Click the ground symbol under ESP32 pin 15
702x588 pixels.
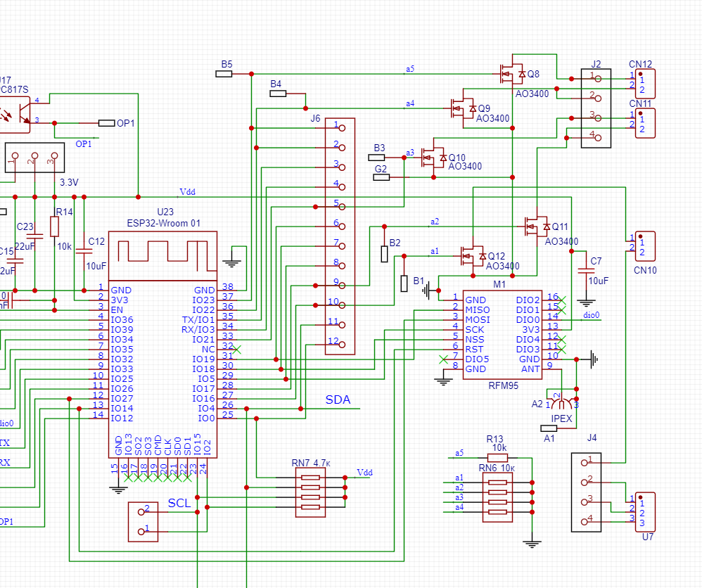click(118, 490)
